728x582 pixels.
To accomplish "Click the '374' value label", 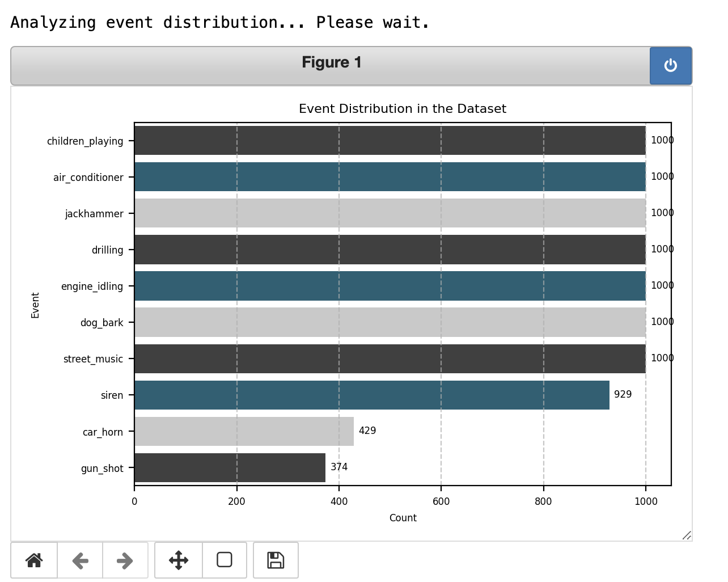I will 339,467.
